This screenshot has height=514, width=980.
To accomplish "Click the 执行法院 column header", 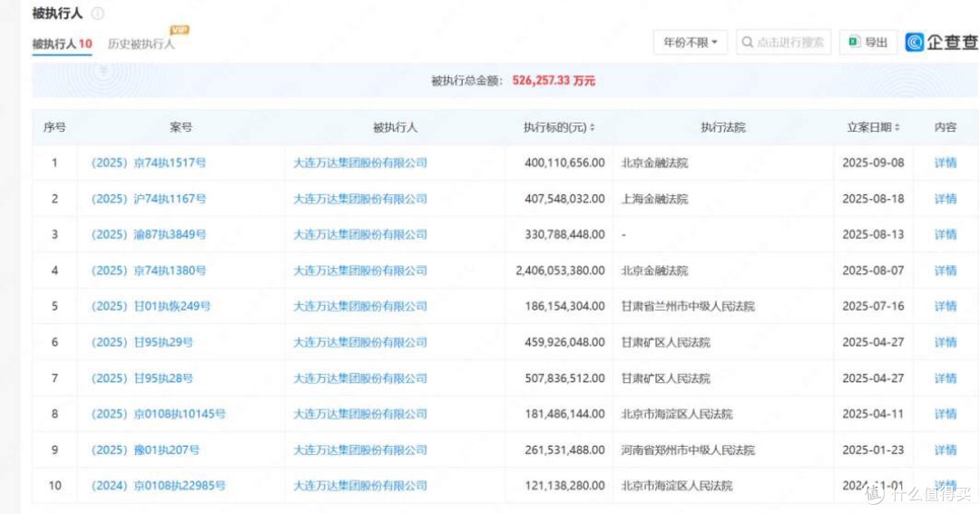I will pyautogui.click(x=723, y=127).
